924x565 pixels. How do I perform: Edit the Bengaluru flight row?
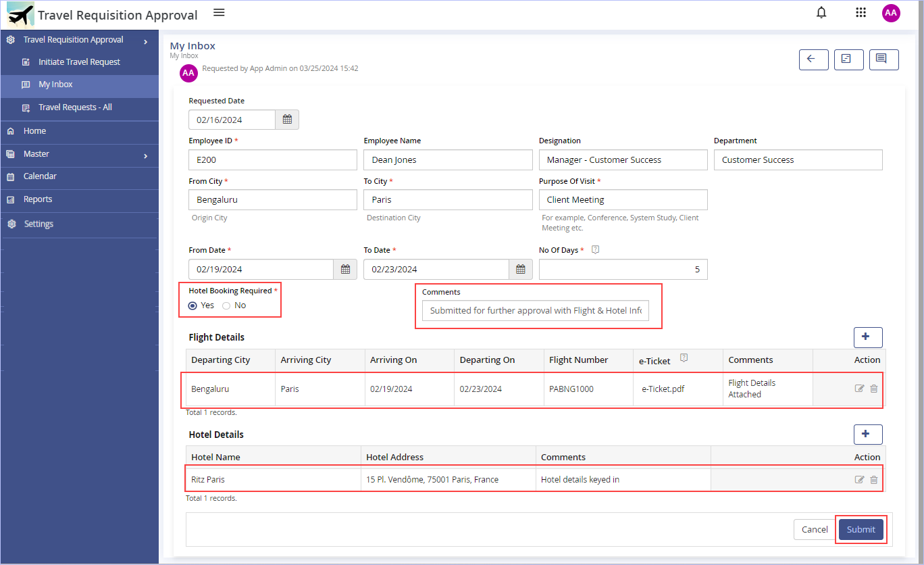pos(859,389)
